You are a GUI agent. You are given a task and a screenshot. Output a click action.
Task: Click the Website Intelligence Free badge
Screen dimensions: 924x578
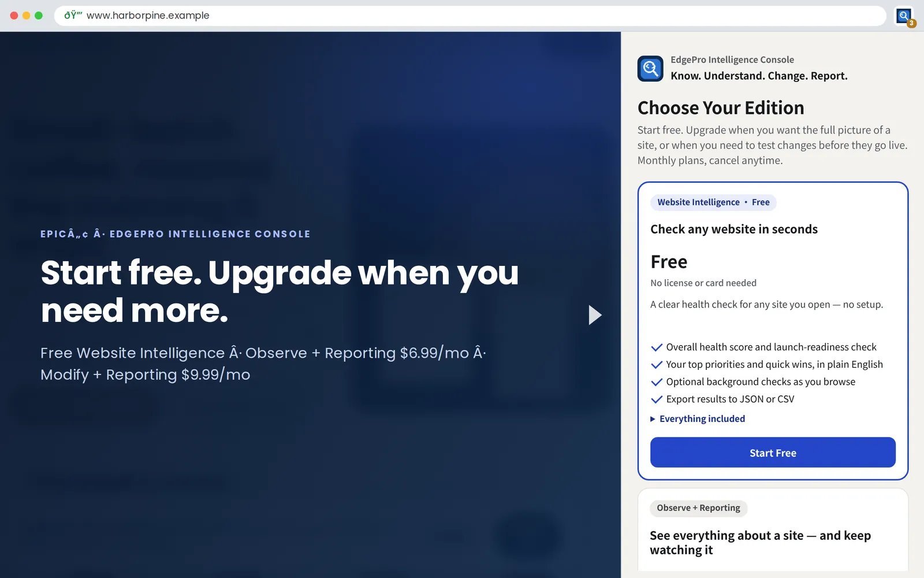pos(713,202)
